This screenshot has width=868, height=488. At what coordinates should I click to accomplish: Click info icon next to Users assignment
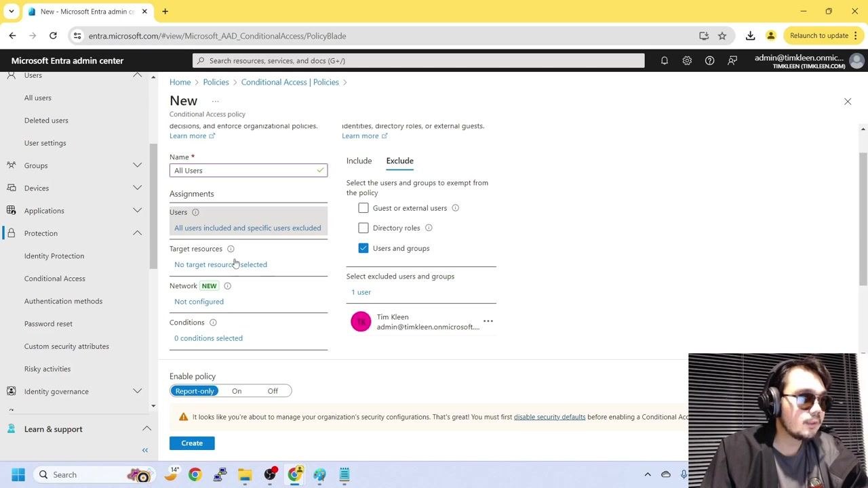195,212
